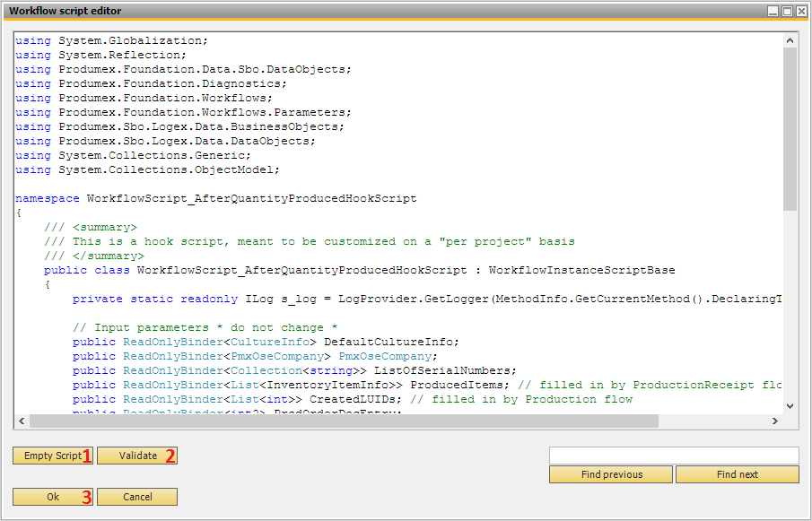The height and width of the screenshot is (521, 812).
Task: Click the horizontal scrollbar left arrow
Action: 22,420
